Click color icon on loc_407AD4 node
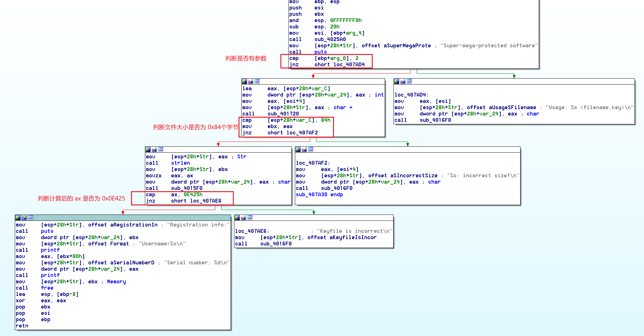644x336 pixels. [397, 81]
